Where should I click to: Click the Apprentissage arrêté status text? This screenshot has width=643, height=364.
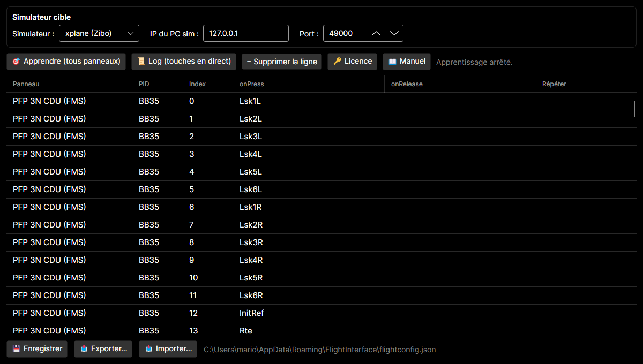point(474,62)
